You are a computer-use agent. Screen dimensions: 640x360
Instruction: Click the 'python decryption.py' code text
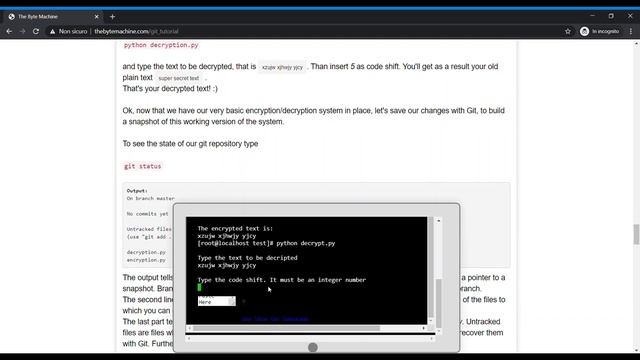[161, 45]
